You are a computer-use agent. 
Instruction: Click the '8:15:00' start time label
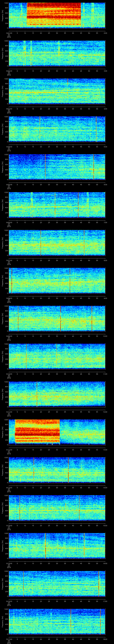point(9,564)
